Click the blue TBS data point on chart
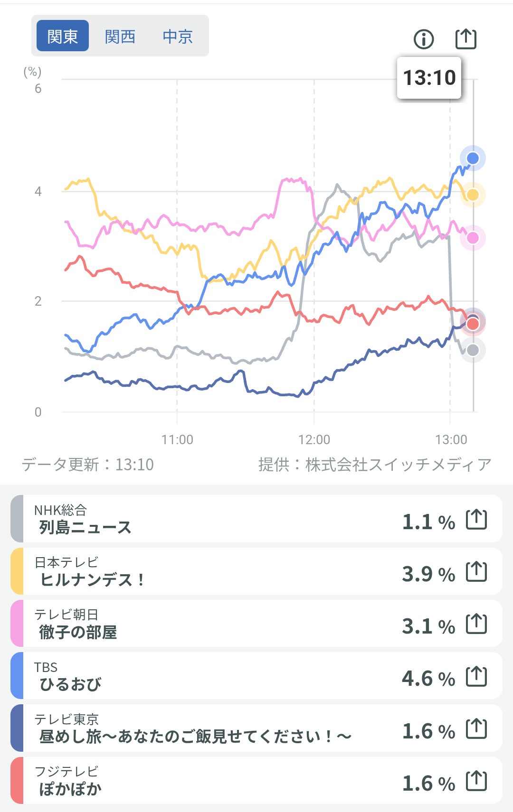Screen dimensions: 513x812 click(473, 158)
